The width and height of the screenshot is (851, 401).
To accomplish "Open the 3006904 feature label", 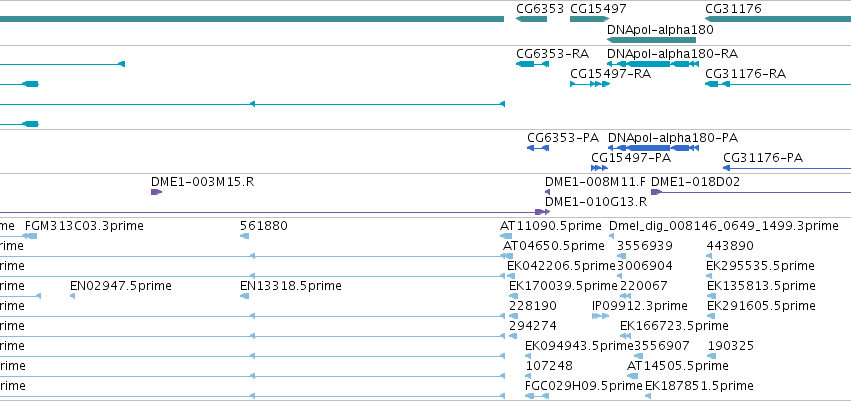I will pos(644,266).
